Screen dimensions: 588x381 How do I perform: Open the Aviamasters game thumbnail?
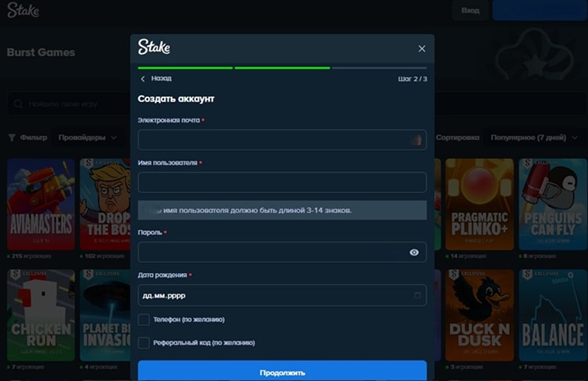41,204
